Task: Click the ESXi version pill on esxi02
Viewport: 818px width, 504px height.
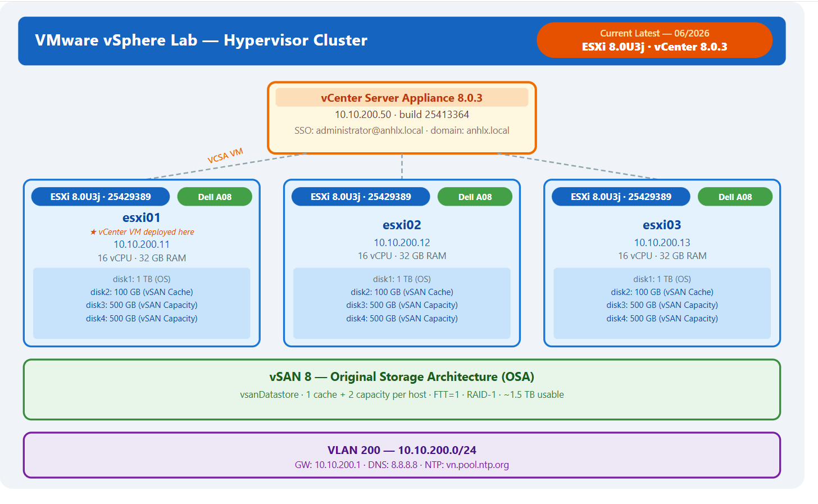Action: (x=361, y=197)
